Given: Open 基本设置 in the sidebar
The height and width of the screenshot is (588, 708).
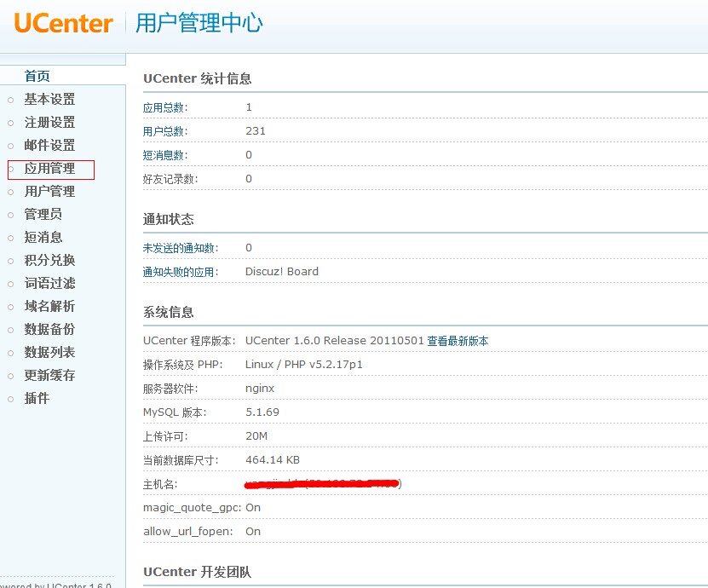Looking at the screenshot, I should [49, 100].
